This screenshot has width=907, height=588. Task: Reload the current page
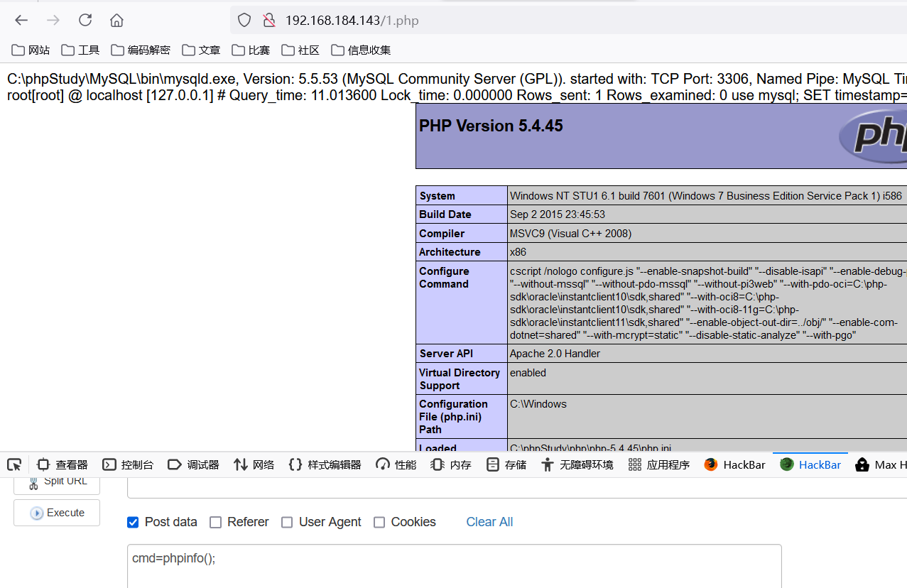pos(85,20)
